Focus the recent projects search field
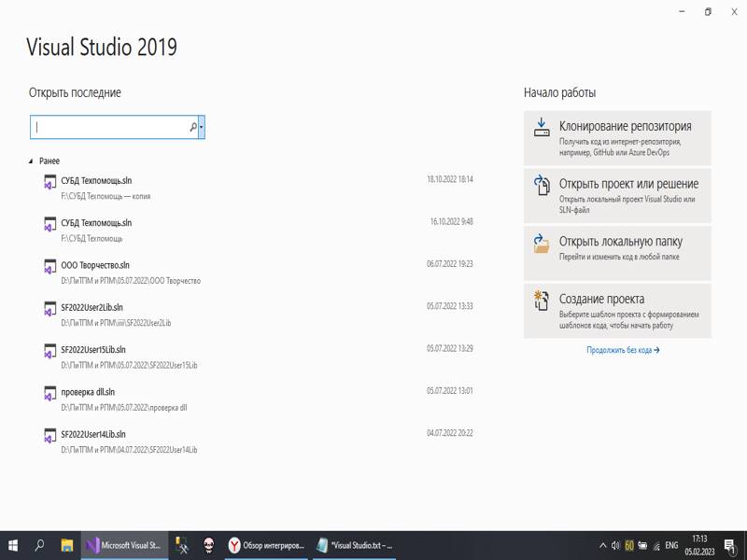Screen dimensions: 747x560 click(110, 127)
